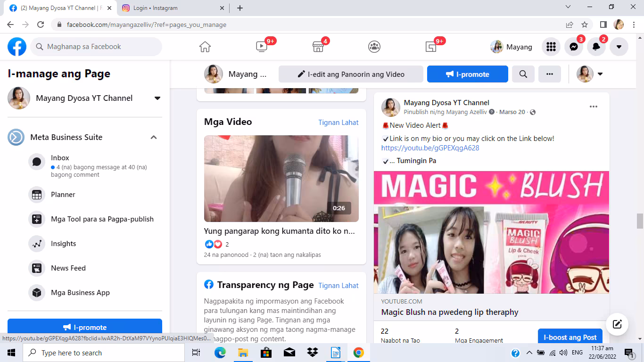Expand the post with Tumingin Pa

(x=416, y=161)
